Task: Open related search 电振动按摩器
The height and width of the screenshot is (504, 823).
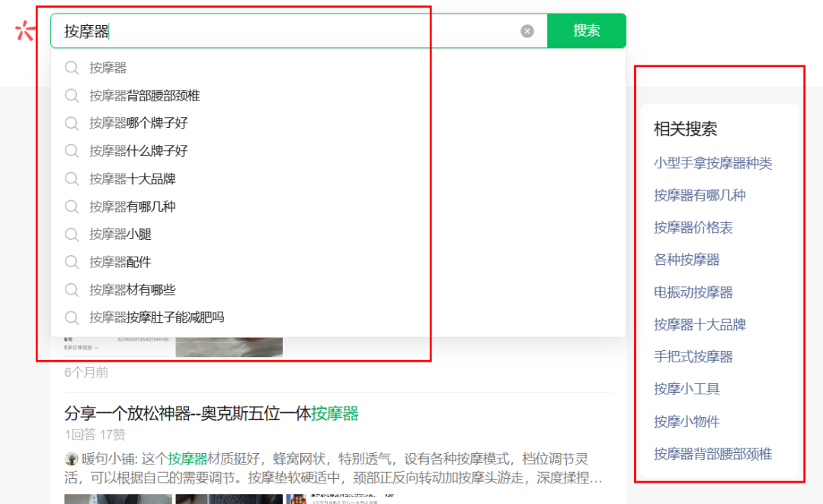Action: 693,292
